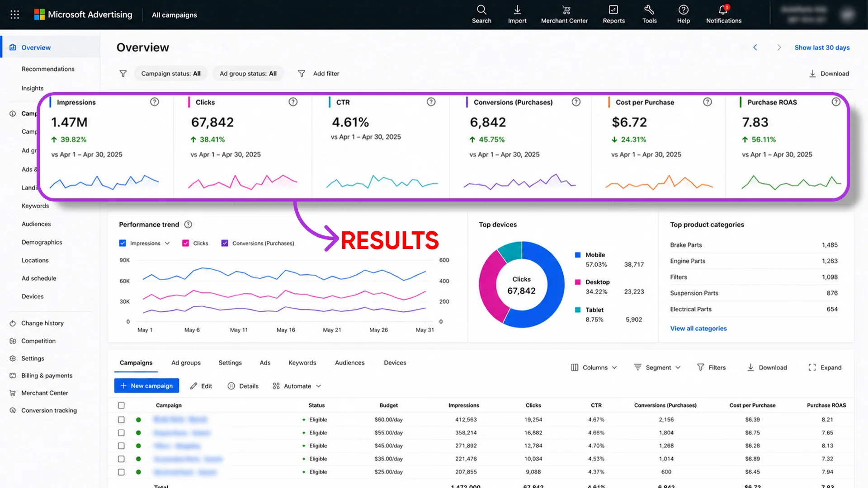The width and height of the screenshot is (868, 488).
Task: Toggle Clicks checkbox in Performance trend
Action: (x=185, y=243)
